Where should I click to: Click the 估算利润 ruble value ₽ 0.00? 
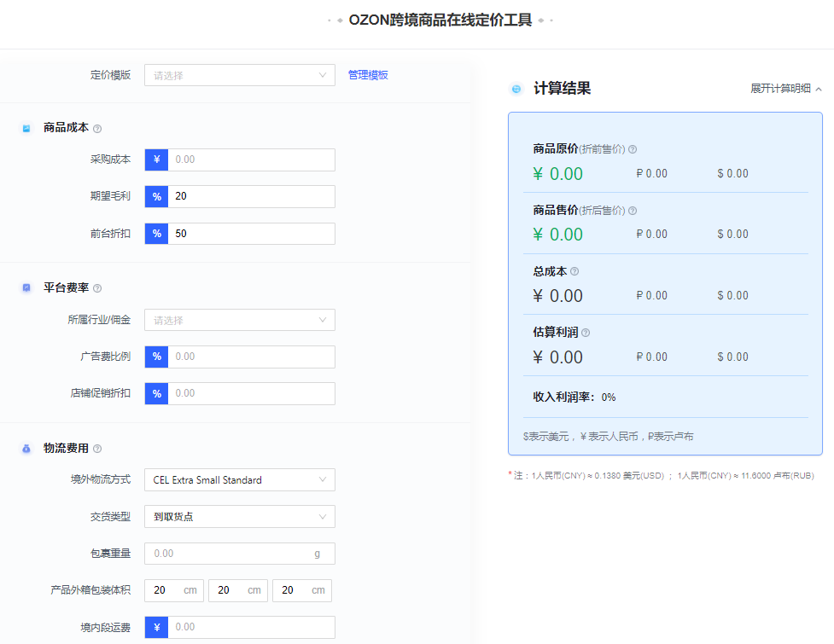click(x=651, y=357)
